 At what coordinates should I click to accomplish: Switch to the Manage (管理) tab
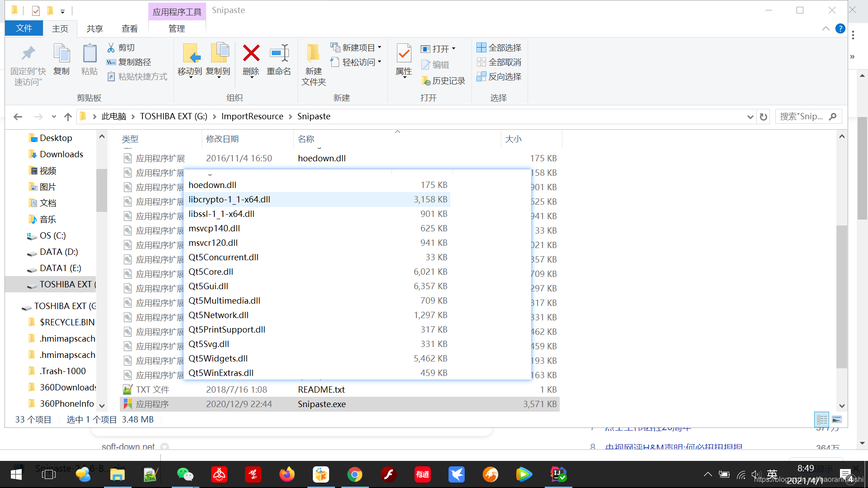click(x=177, y=28)
